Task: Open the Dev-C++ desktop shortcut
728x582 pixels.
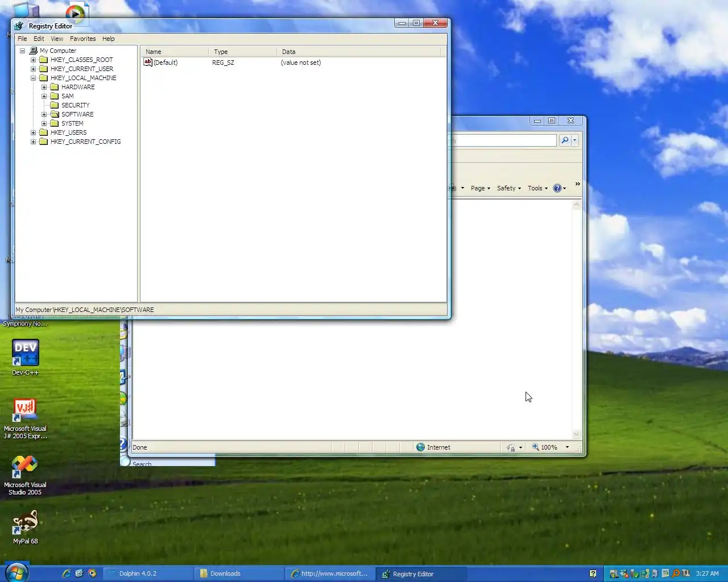Action: click(x=26, y=357)
